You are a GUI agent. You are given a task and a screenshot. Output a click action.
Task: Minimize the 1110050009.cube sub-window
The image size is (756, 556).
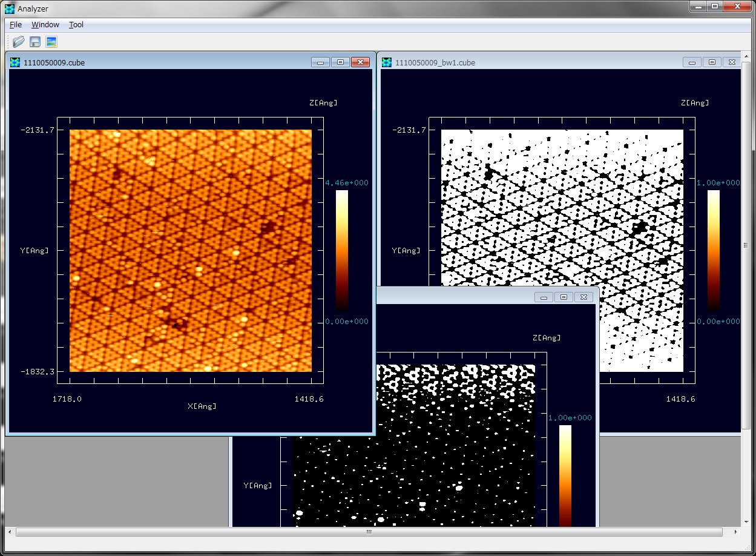pyautogui.click(x=321, y=62)
